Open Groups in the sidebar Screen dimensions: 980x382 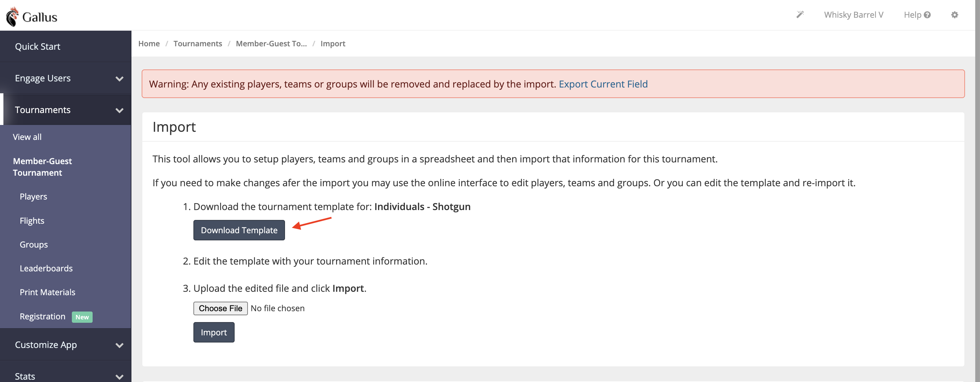(34, 245)
